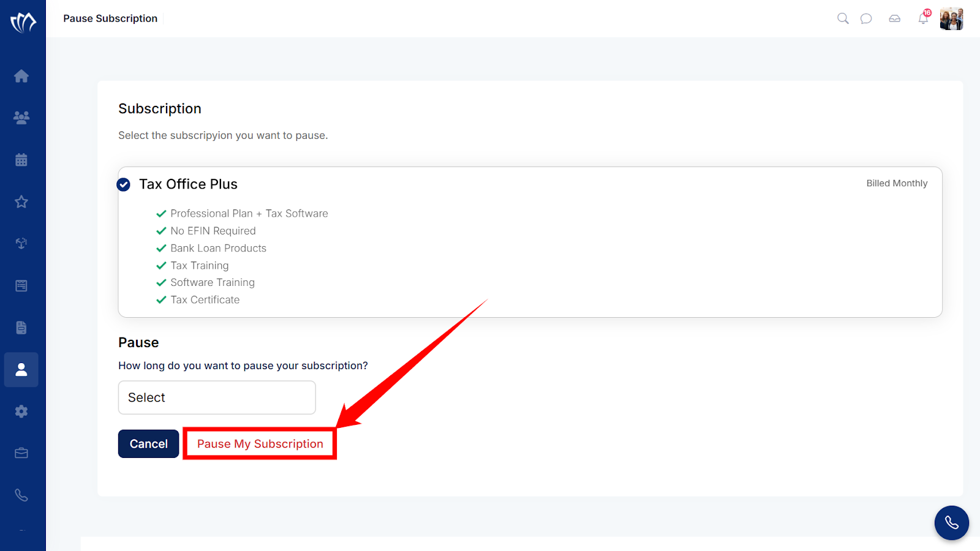Click the Tax Training item
This screenshot has height=551, width=980.
(x=200, y=265)
